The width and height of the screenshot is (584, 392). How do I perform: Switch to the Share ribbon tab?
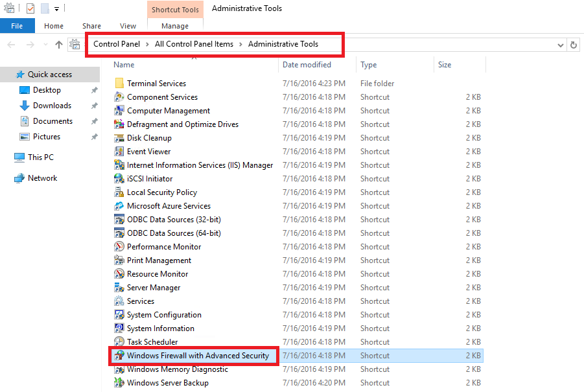pos(91,26)
